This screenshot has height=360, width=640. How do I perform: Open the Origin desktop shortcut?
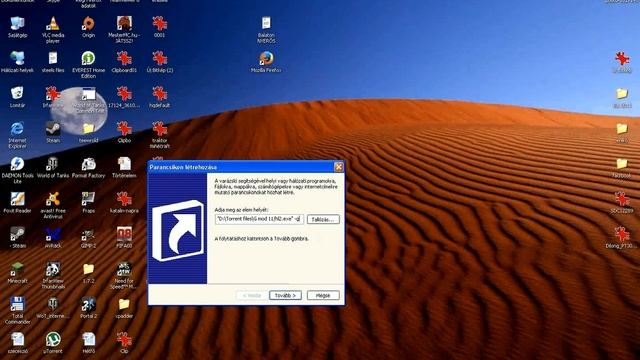[88, 24]
